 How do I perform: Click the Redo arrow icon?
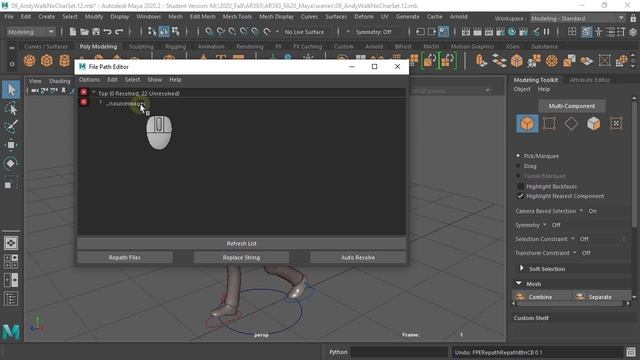point(119,32)
